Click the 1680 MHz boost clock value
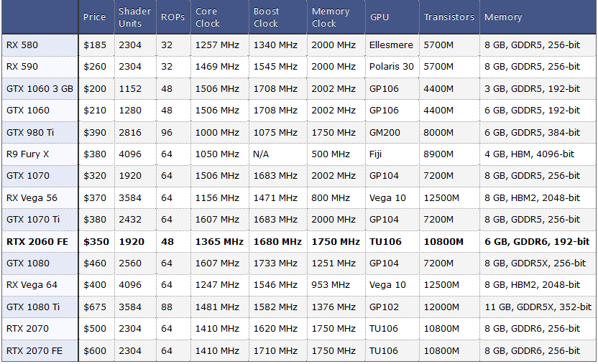Viewport: 598px width, 364px height. [277, 242]
